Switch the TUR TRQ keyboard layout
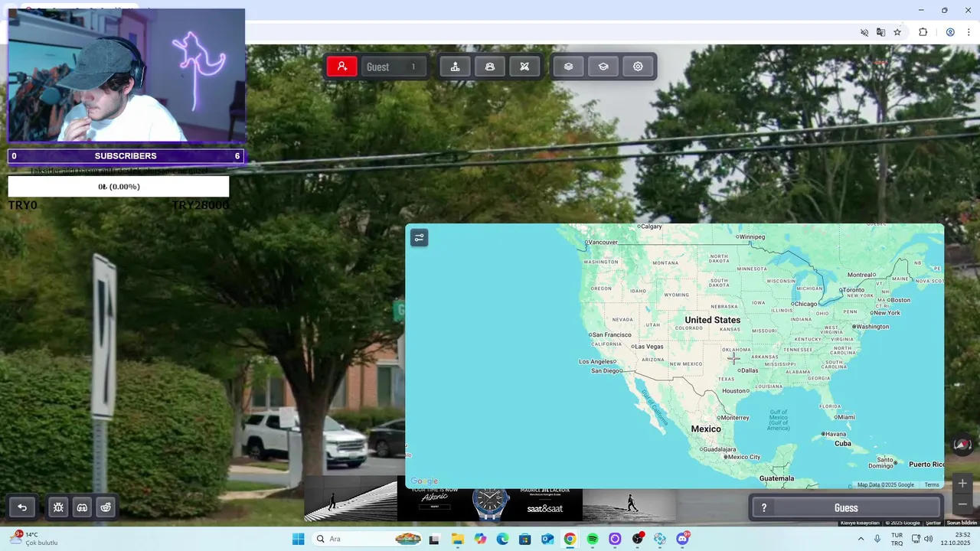 897,539
